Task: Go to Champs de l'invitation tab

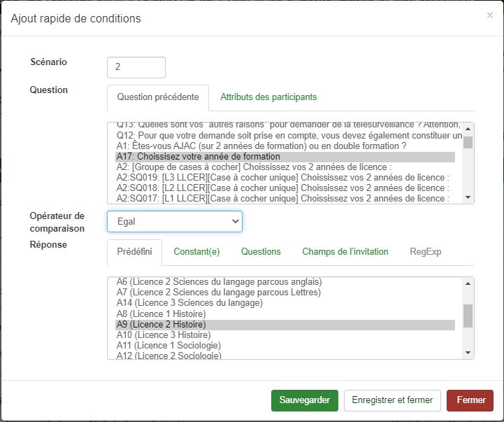Action: (345, 252)
